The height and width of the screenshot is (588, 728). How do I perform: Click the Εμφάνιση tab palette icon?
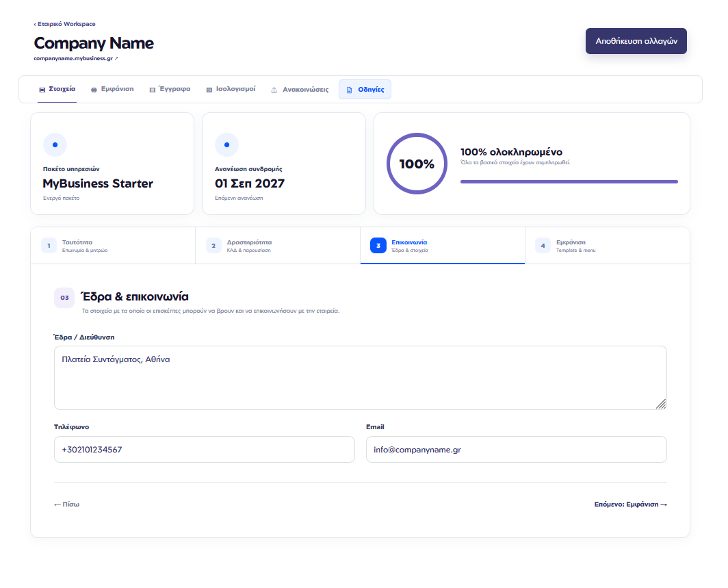(94, 90)
